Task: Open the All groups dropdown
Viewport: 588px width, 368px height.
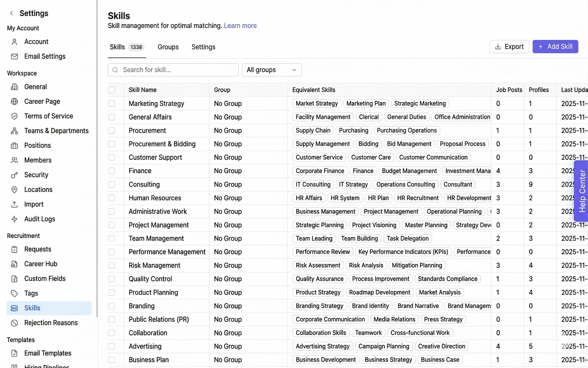Action: coord(271,70)
